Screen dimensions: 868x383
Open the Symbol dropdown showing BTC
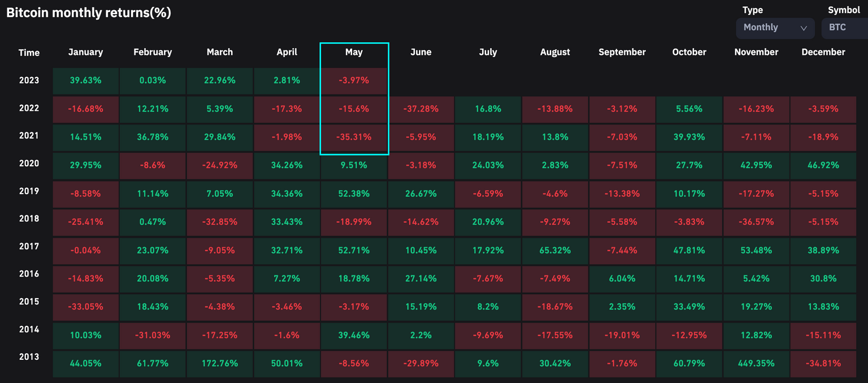[844, 28]
